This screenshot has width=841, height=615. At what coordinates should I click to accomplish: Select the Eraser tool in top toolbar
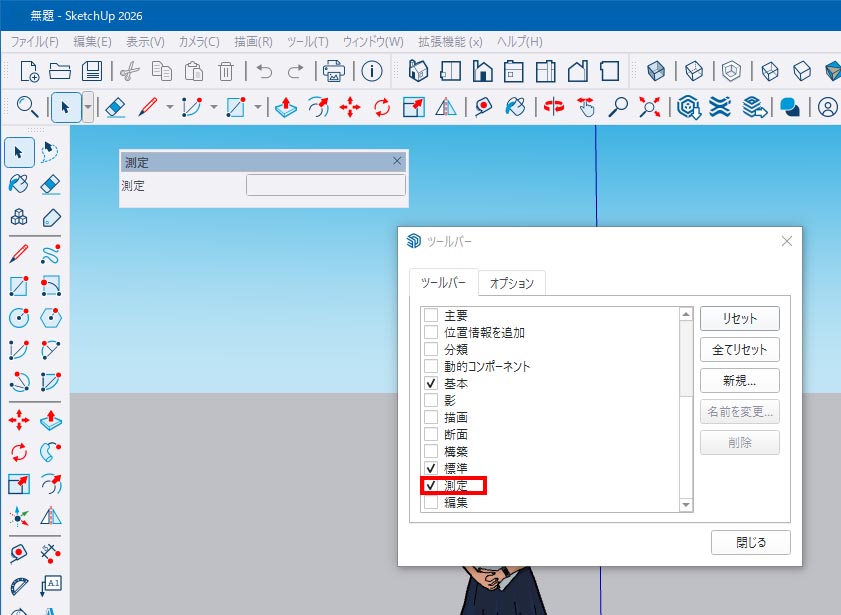(115, 106)
